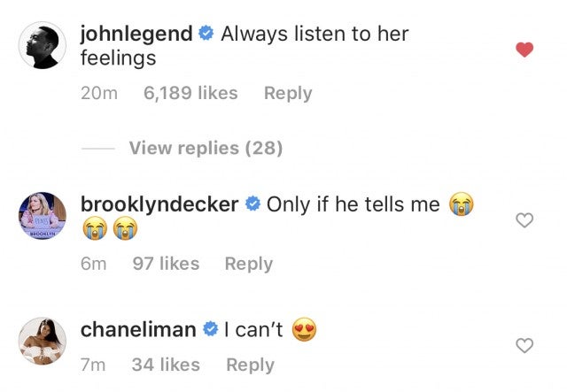Open the chaneliman username link
567x392 pixels.
coord(138,330)
